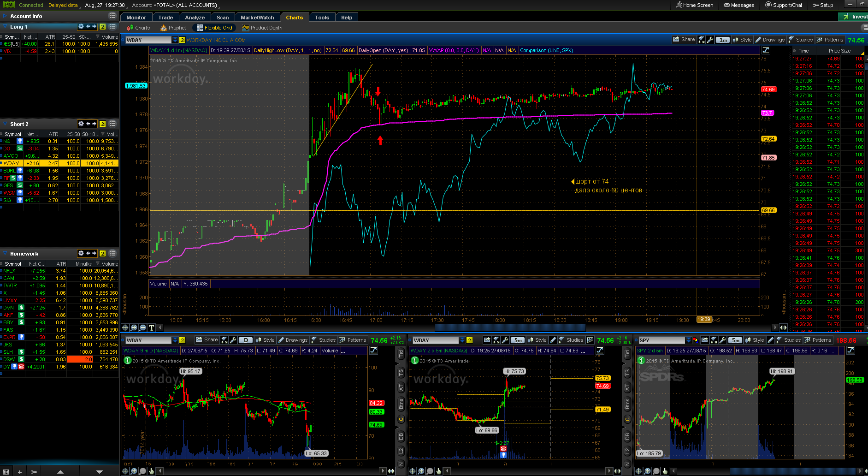This screenshot has height=476, width=868.
Task: Open Account Info list menu icon
Action: click(112, 16)
